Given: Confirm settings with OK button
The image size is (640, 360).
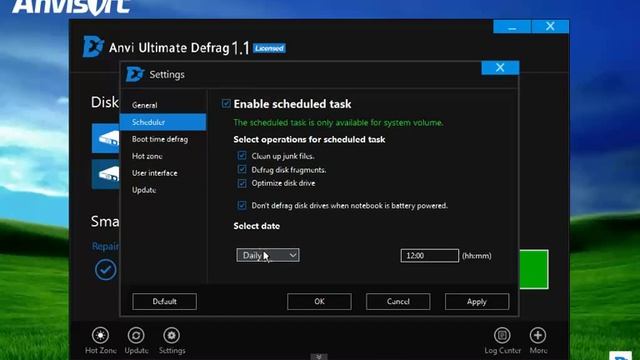Looking at the screenshot, I should (x=319, y=302).
